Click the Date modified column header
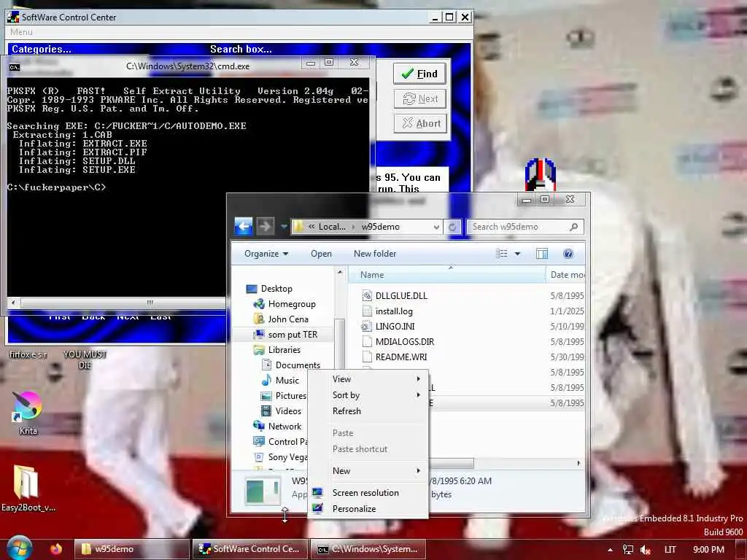 pos(566,275)
